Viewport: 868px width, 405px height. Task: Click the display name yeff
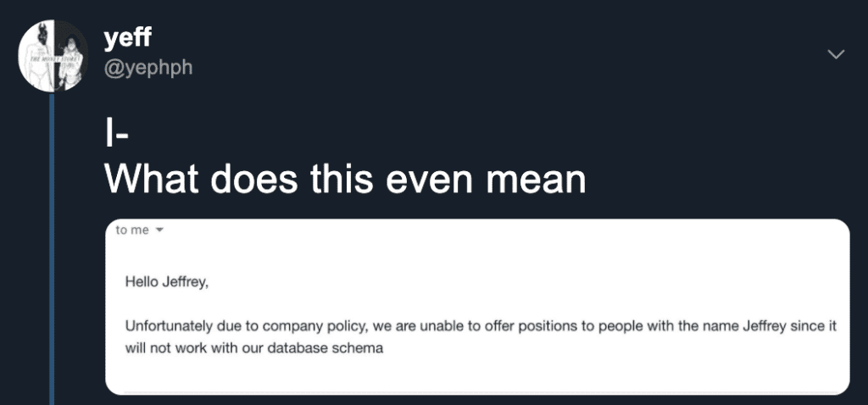click(127, 38)
